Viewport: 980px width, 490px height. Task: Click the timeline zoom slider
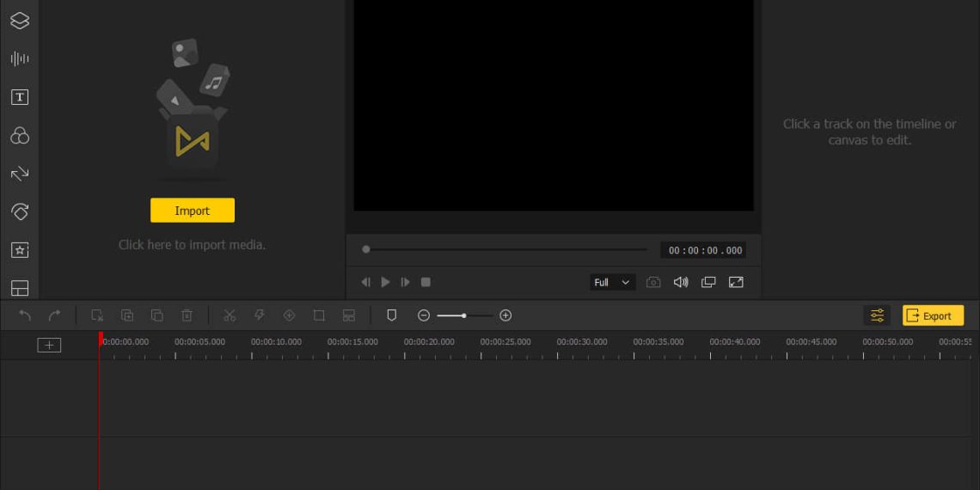(464, 315)
